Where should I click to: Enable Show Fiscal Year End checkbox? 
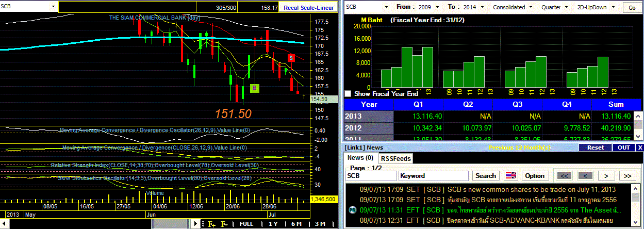coord(348,94)
